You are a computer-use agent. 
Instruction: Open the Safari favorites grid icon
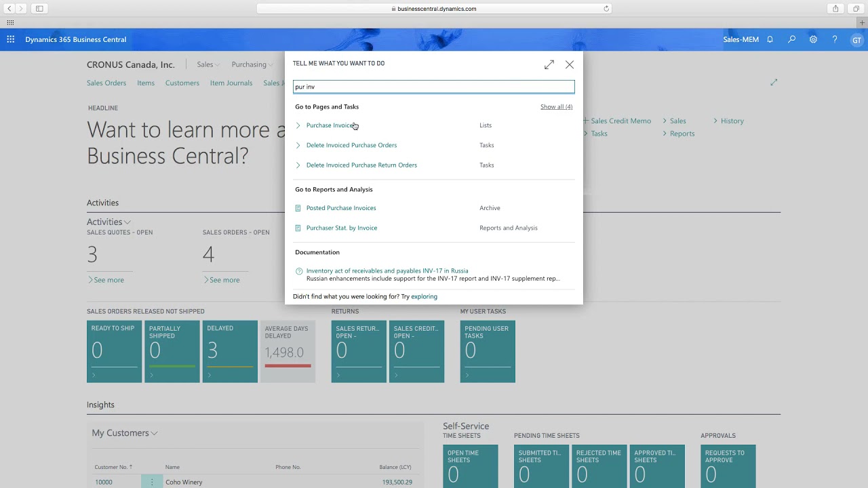10,22
